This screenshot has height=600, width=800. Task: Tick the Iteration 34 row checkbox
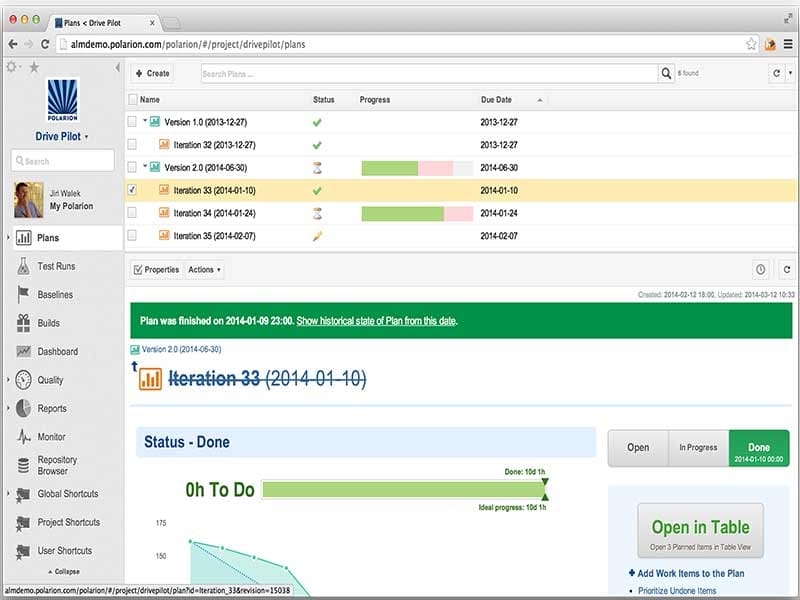[132, 213]
